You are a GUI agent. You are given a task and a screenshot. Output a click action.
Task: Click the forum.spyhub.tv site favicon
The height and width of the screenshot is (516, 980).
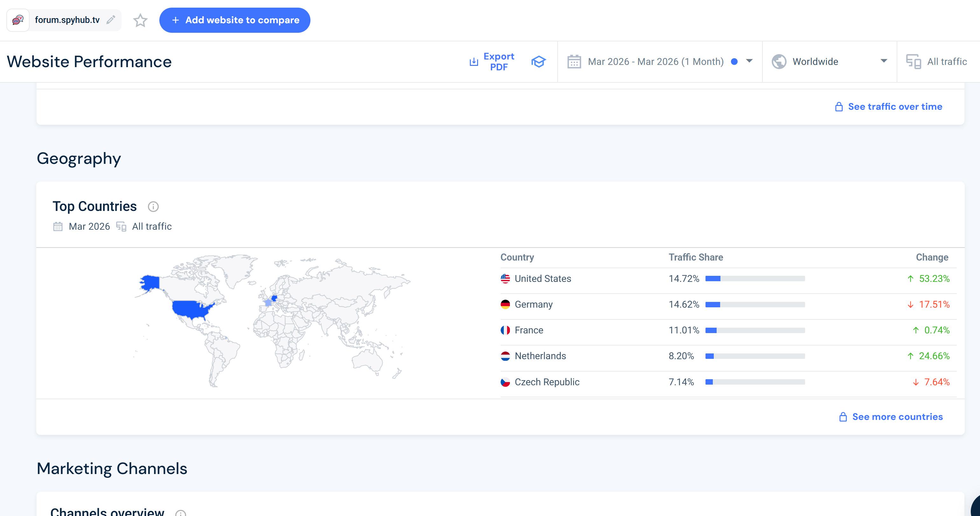(x=18, y=20)
